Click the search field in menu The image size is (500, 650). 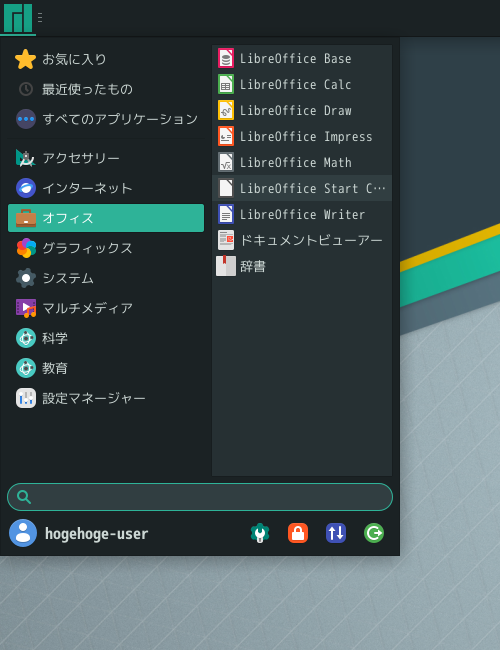click(x=200, y=497)
